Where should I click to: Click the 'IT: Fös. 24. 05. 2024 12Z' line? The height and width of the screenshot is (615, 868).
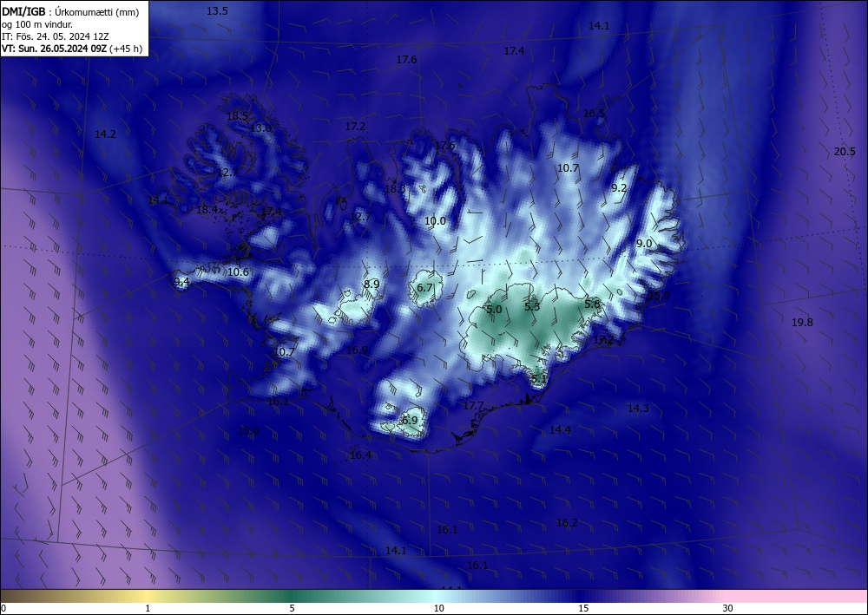[56, 36]
